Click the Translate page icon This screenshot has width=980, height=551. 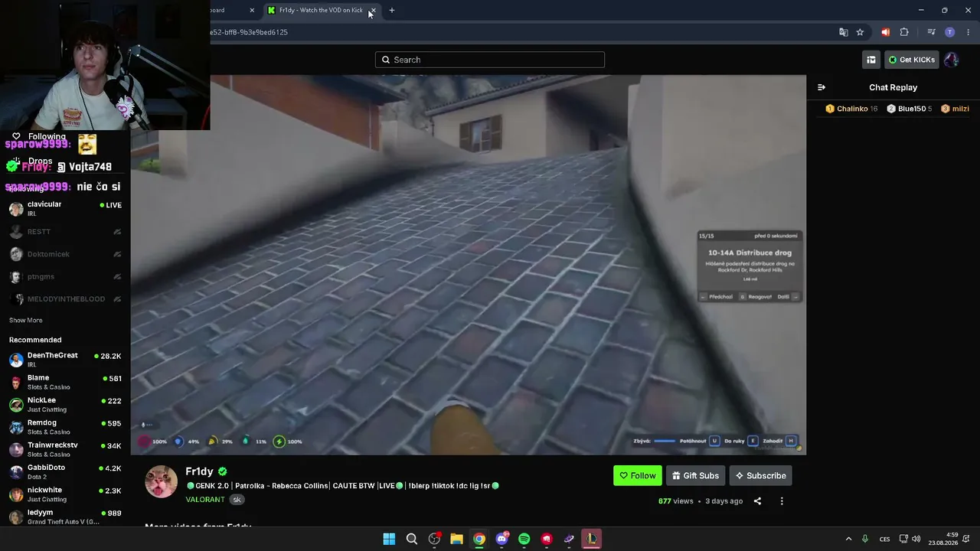coord(844,32)
